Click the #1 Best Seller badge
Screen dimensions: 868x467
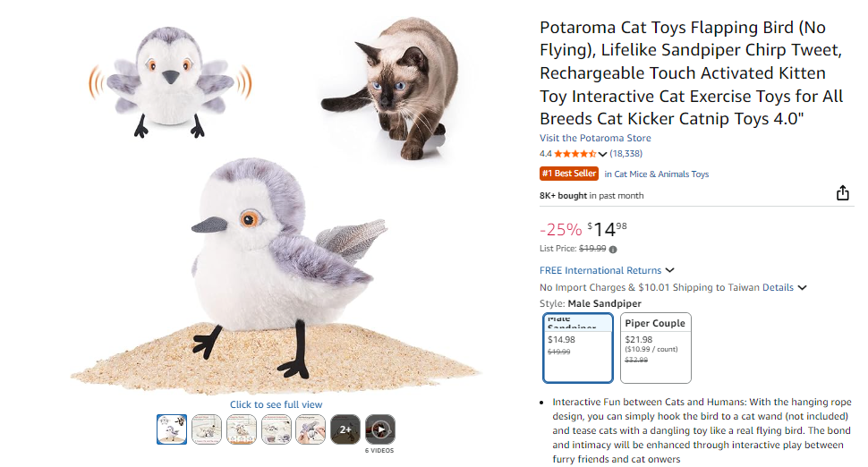click(568, 174)
